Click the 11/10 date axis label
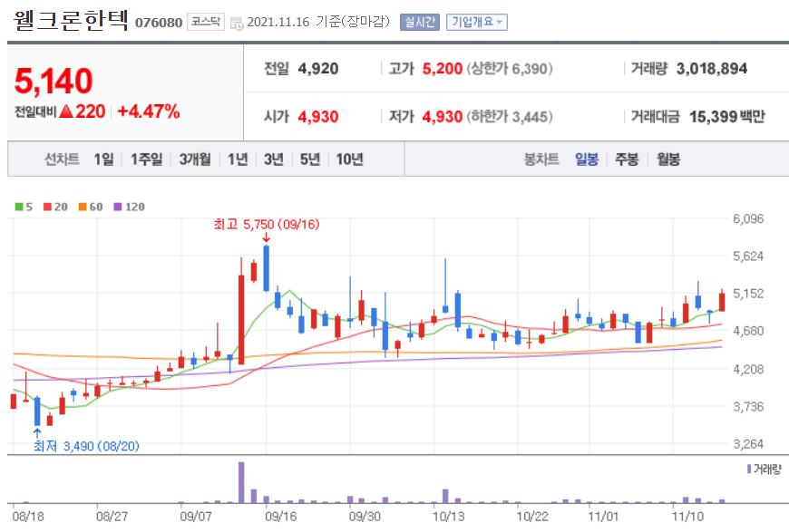 (688, 517)
